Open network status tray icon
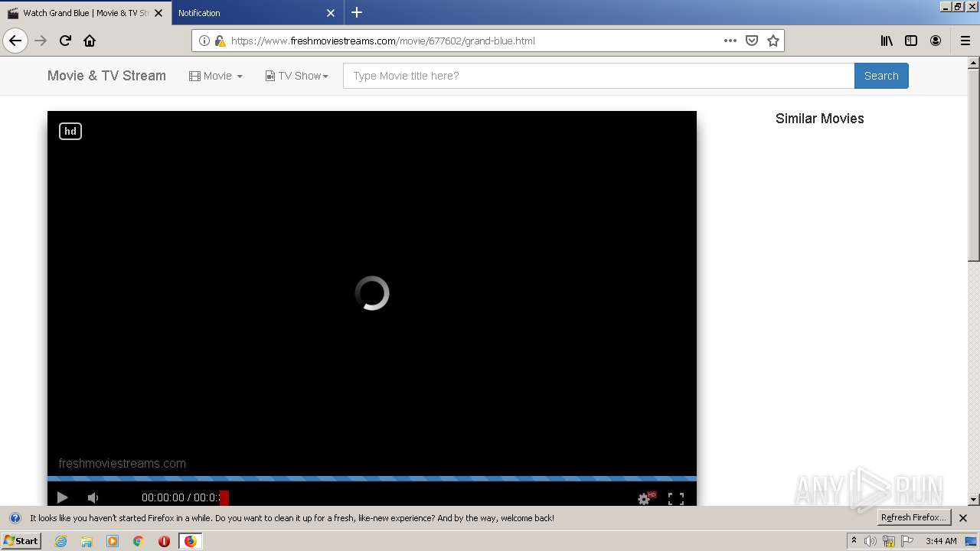 (889, 541)
